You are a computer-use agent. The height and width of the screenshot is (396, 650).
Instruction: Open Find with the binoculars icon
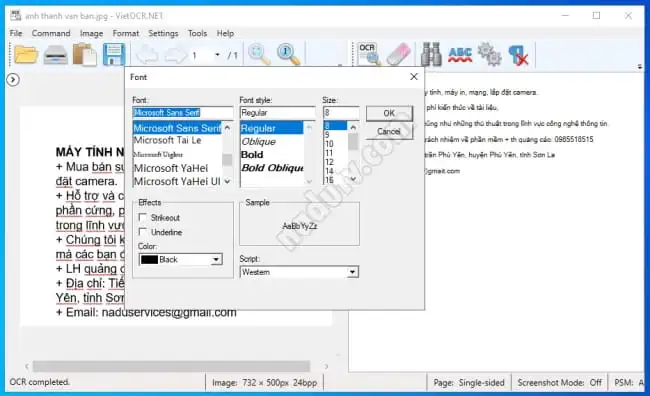431,54
